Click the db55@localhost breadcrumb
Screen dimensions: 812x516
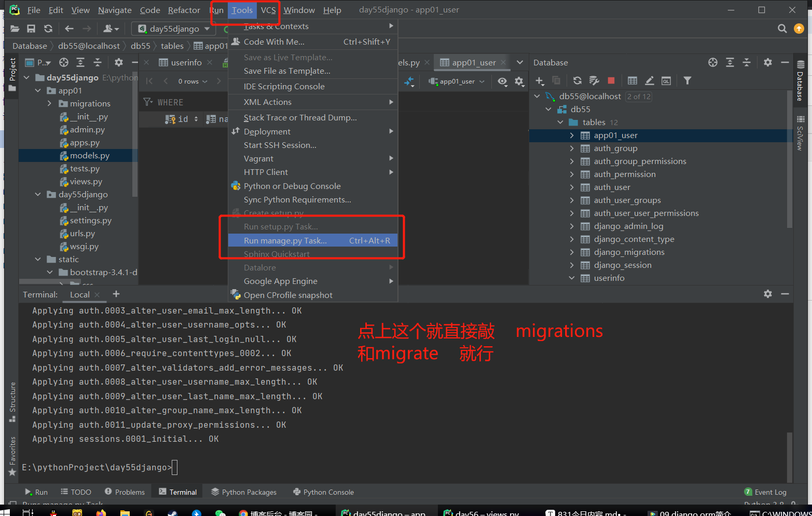[x=89, y=46]
